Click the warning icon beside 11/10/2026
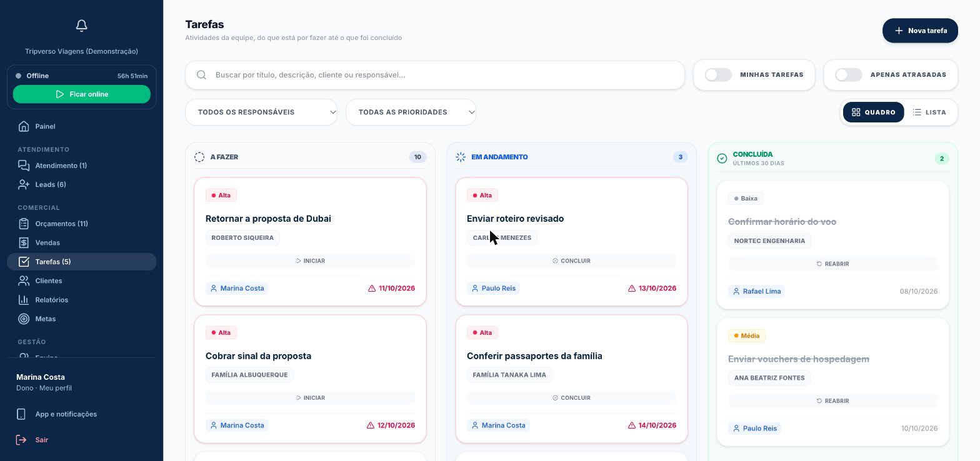The width and height of the screenshot is (980, 461). coord(372,289)
